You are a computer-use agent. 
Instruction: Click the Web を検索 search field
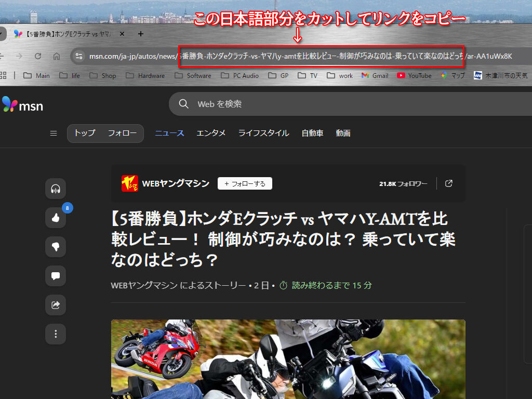[x=338, y=104]
